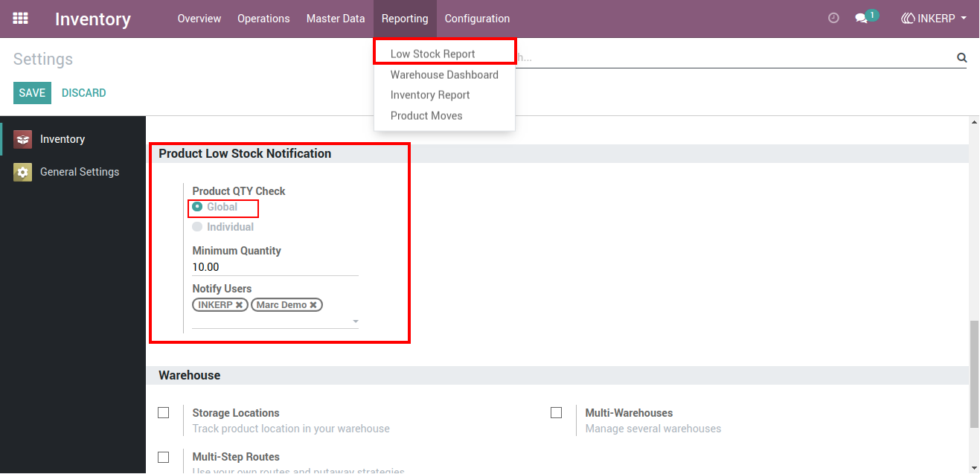The height and width of the screenshot is (474, 980).
Task: Click 'Track product location in your warehouse' text
Action: tap(291, 429)
